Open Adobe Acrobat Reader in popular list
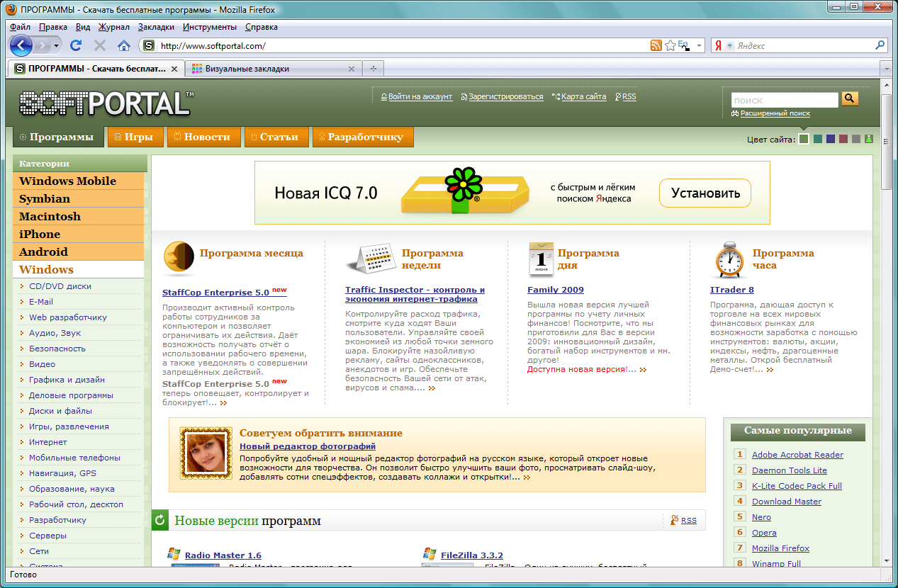Image resolution: width=898 pixels, height=588 pixels. click(x=797, y=455)
